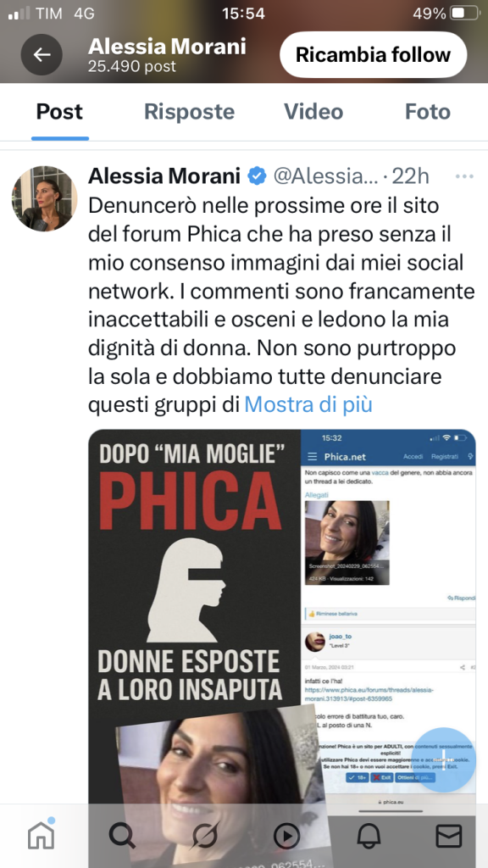
Task: Open the PHICA poster image in the post
Action: click(x=194, y=616)
